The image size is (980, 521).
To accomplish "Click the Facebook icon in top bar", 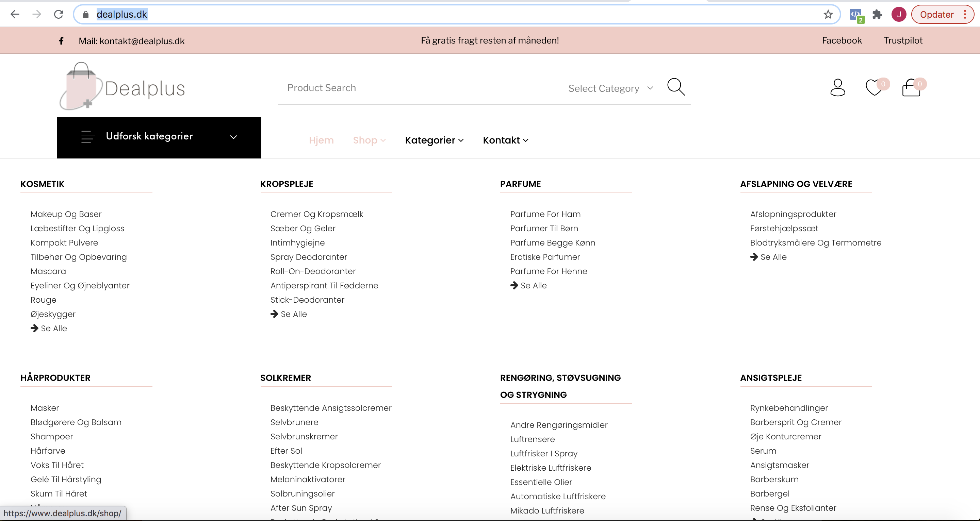I will (61, 41).
